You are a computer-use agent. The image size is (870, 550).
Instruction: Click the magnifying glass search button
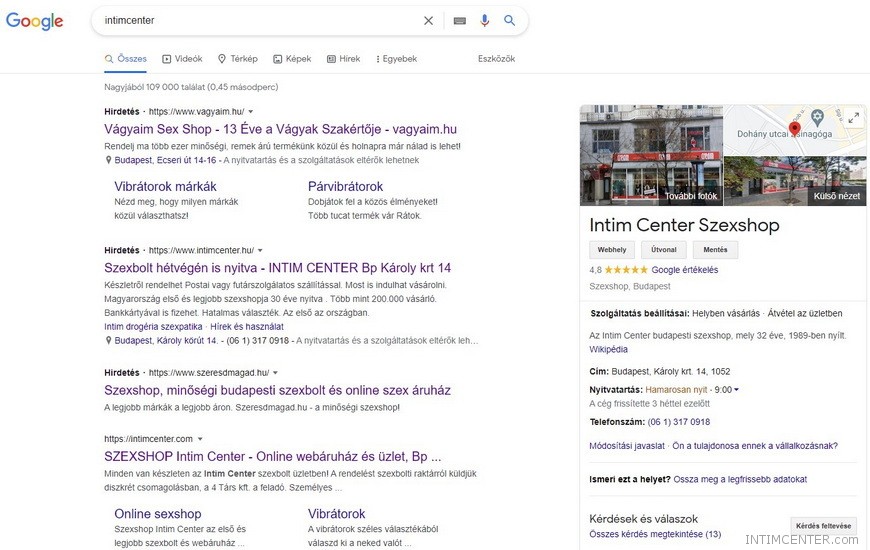click(510, 21)
